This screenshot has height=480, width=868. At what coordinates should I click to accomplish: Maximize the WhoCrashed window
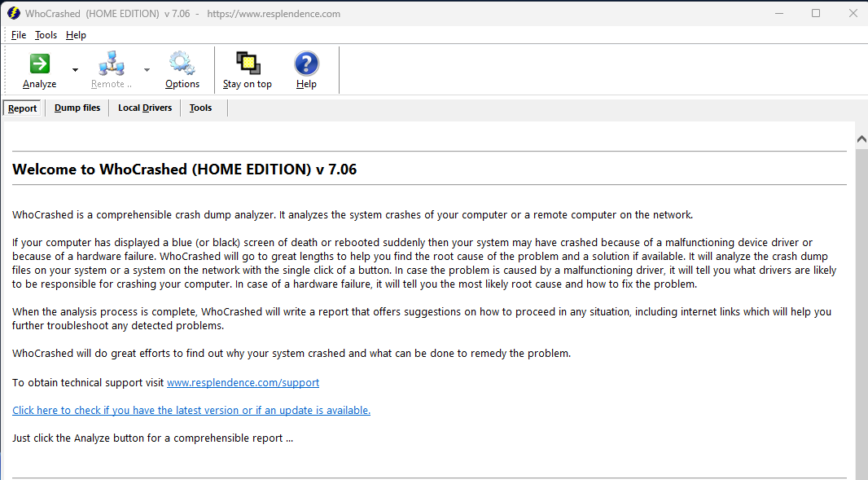click(816, 14)
